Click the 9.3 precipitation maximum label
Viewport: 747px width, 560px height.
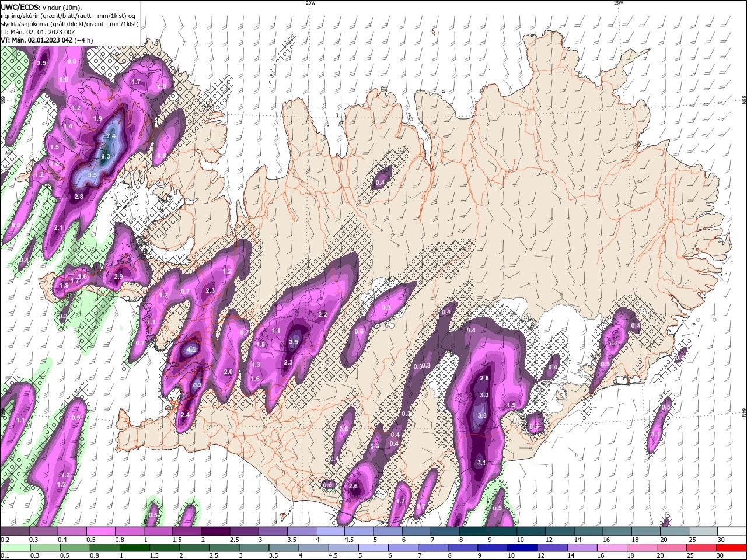[106, 156]
